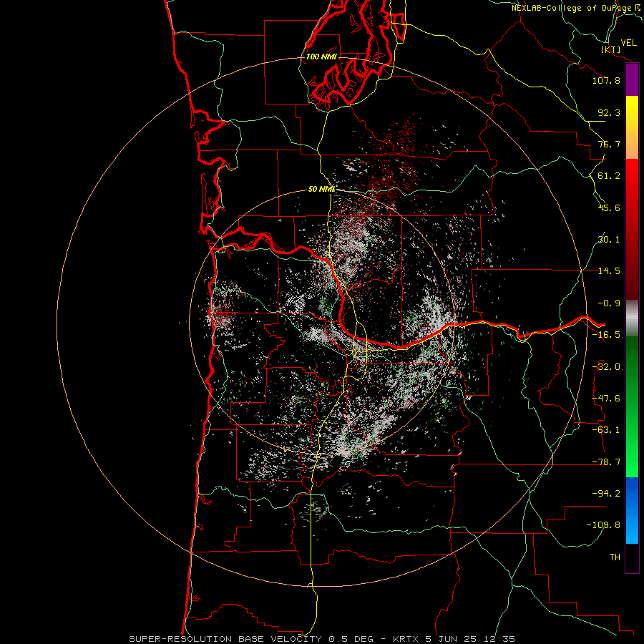Pick the blue segment of velocity color bar
The width and height of the screenshot is (644, 644).
coord(632,510)
